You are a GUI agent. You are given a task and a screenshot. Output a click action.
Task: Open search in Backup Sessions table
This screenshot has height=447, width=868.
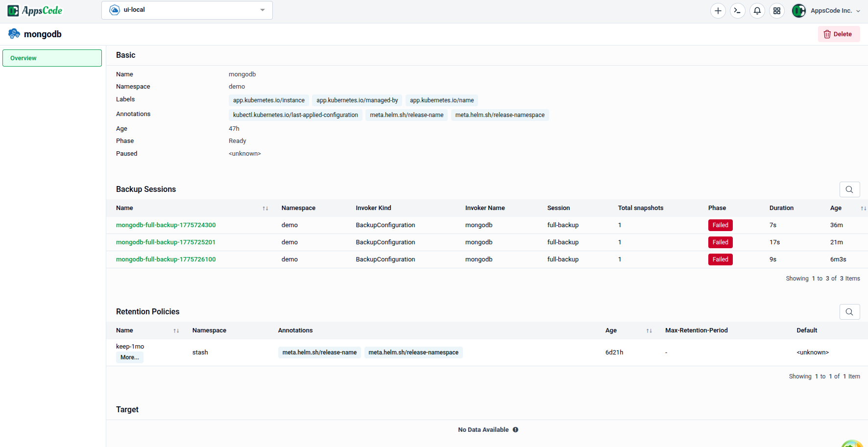click(849, 189)
